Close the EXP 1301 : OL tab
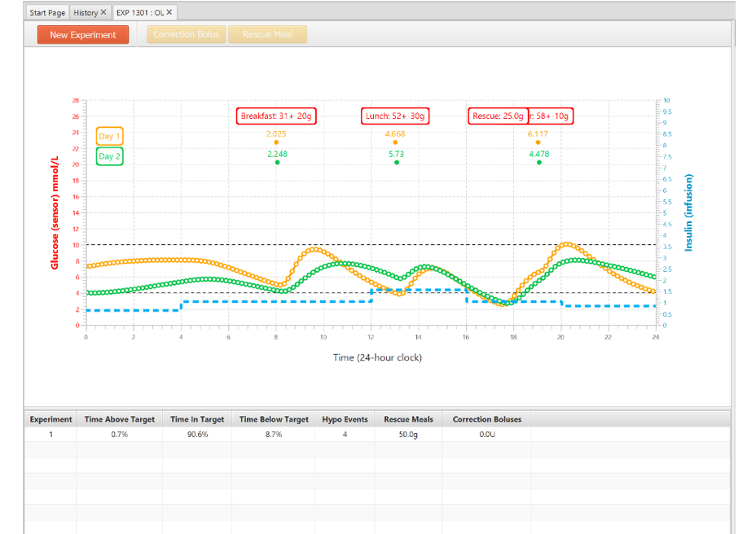This screenshot has width=756, height=534. click(169, 12)
